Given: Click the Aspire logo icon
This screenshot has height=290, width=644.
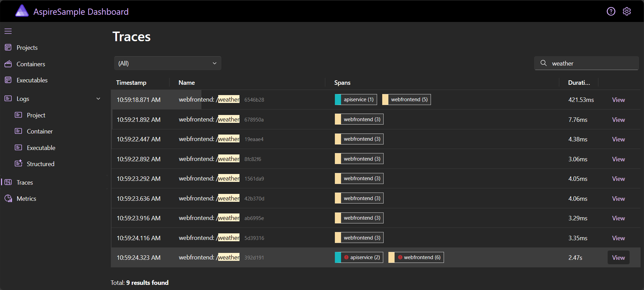Looking at the screenshot, I should click(22, 11).
